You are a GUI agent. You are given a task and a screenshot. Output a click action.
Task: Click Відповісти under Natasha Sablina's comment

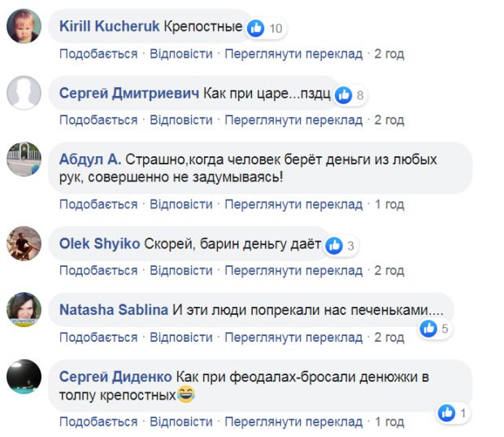click(181, 337)
